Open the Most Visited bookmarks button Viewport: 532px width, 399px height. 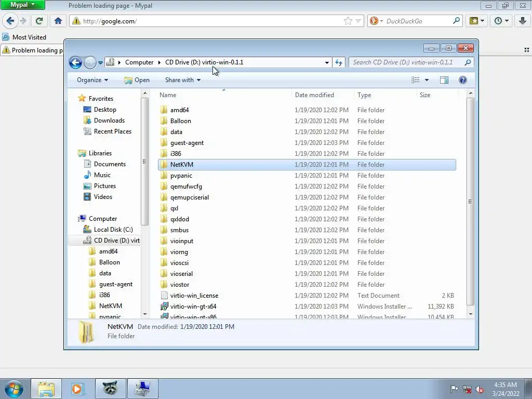(24, 37)
